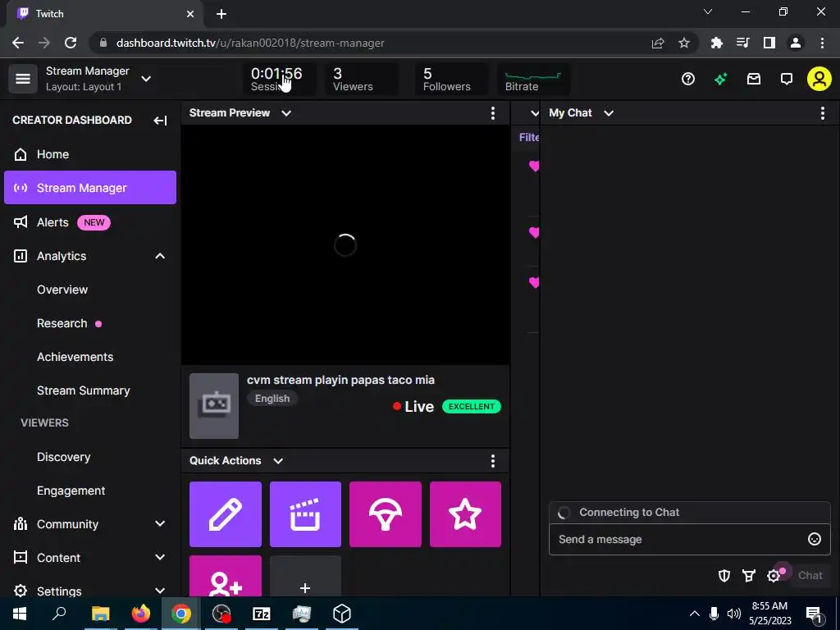840x630 pixels.
Task: Click the star quick action
Action: (465, 514)
